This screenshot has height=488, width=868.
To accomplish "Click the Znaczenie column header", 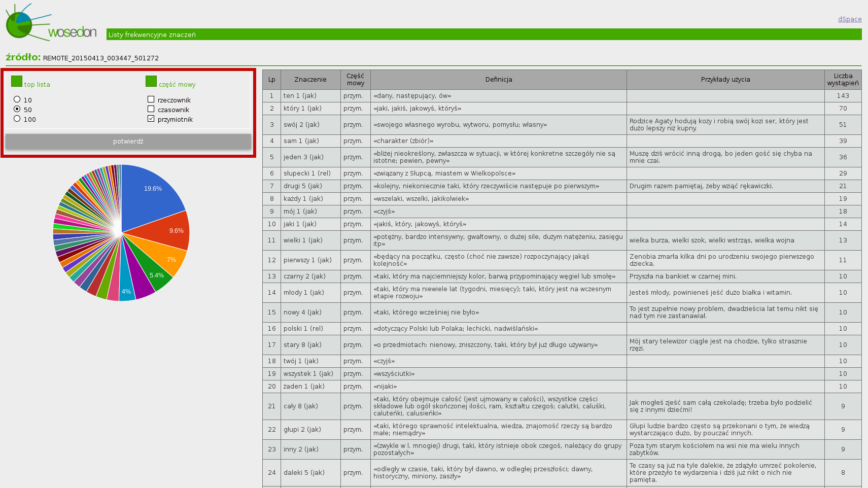I will [310, 80].
